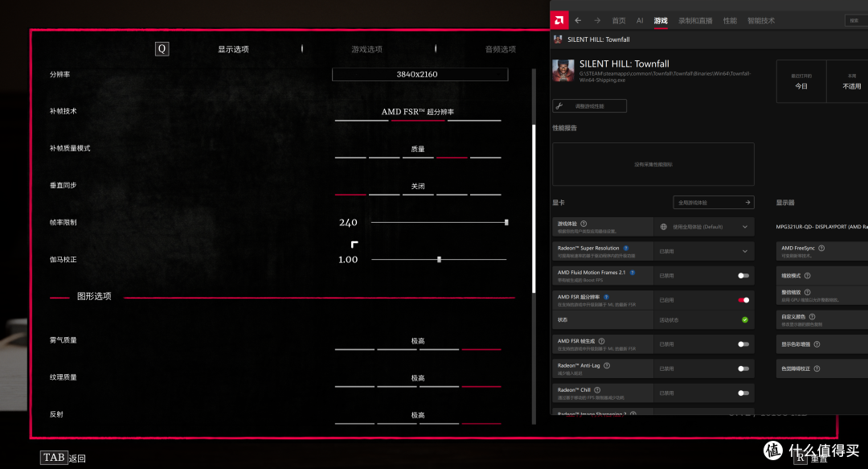Open the 首页 tab in AMD software
Image resolution: width=868 pixels, height=469 pixels.
[618, 20]
